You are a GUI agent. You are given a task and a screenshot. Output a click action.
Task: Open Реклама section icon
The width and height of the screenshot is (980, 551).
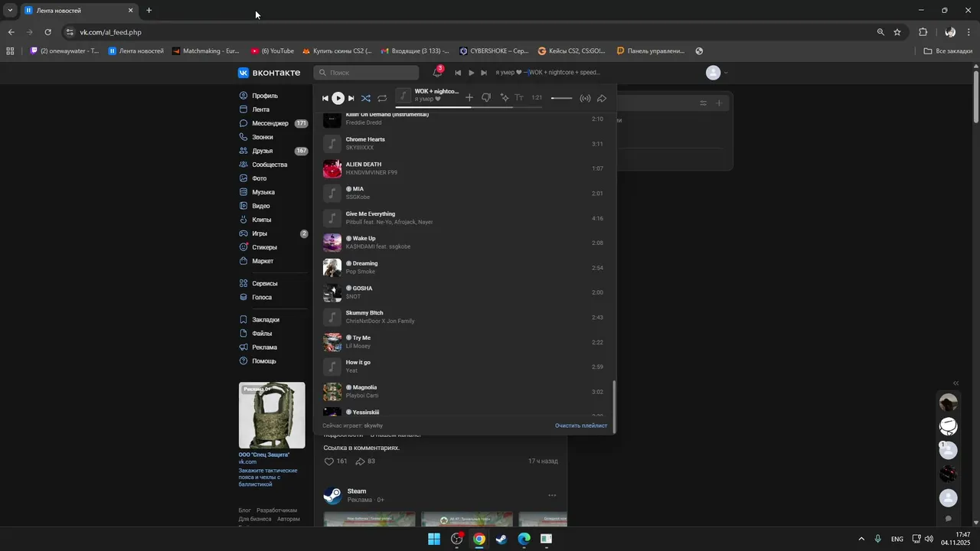pos(243,347)
